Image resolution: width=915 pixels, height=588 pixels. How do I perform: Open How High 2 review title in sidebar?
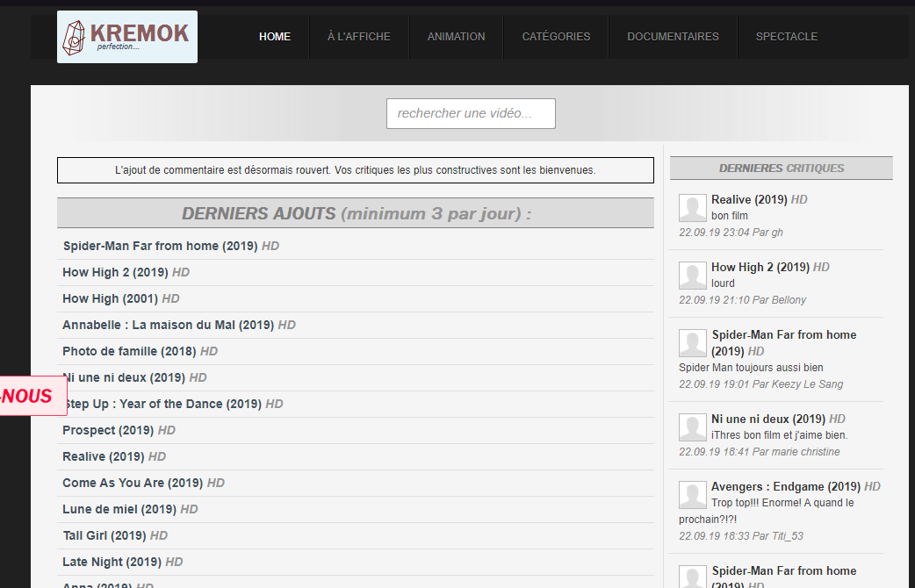pyautogui.click(x=770, y=267)
